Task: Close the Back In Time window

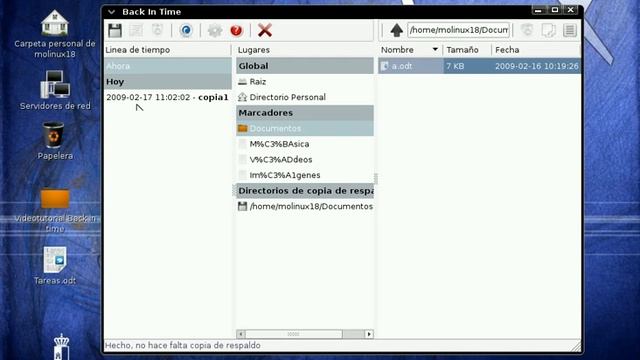Action: coord(571,10)
